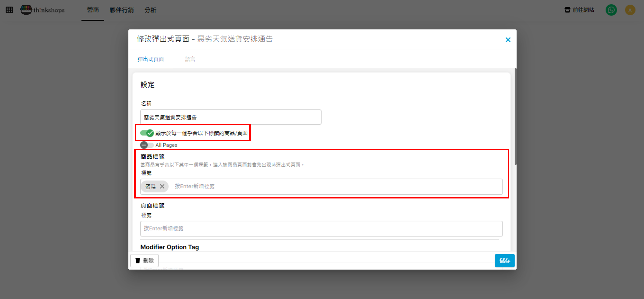The width and height of the screenshot is (644, 299).
Task: Open the apps grid menu icon
Action: 9,10
